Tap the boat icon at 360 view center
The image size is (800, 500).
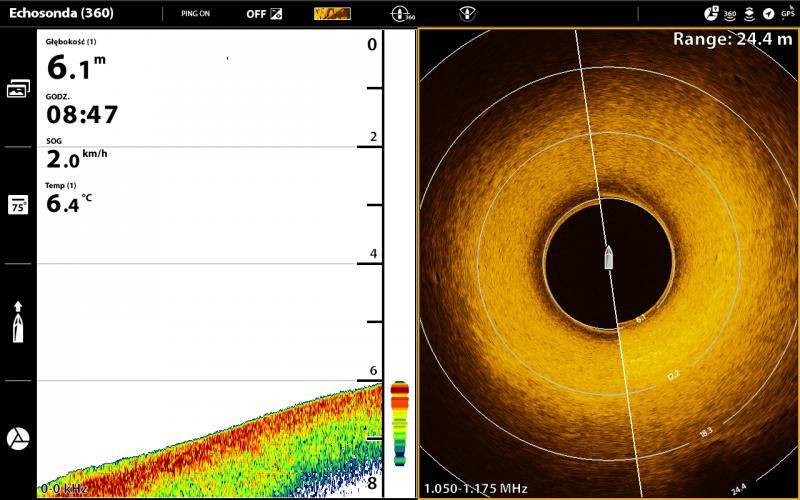608,257
